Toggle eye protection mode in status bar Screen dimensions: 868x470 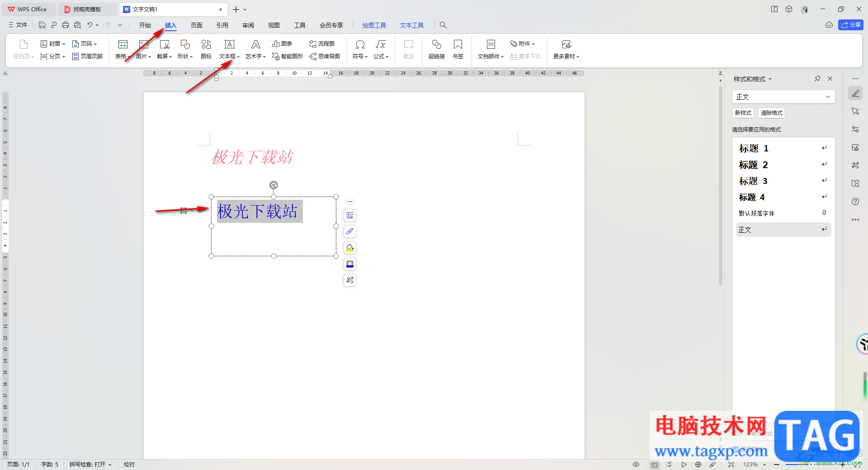[636, 465]
